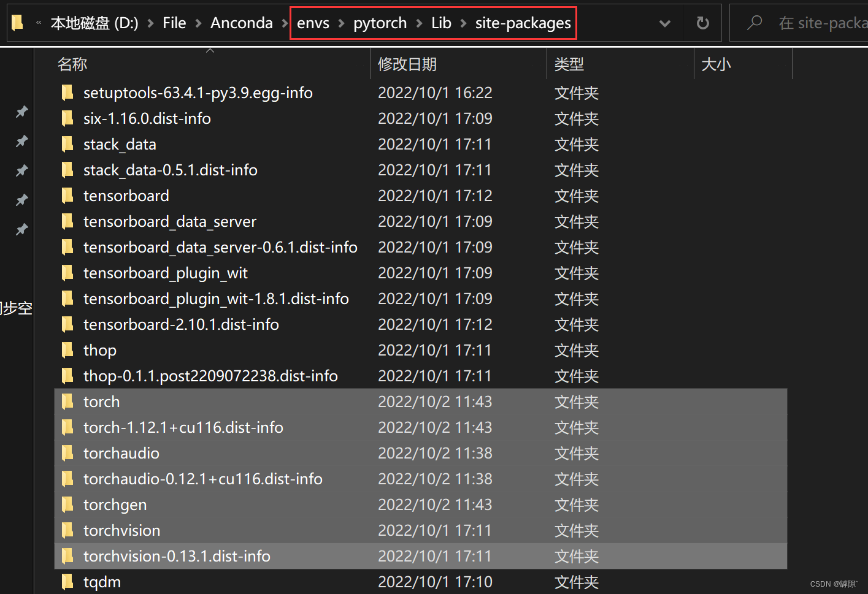This screenshot has width=868, height=594.
Task: Refresh the site-packages folder view
Action: [x=703, y=23]
